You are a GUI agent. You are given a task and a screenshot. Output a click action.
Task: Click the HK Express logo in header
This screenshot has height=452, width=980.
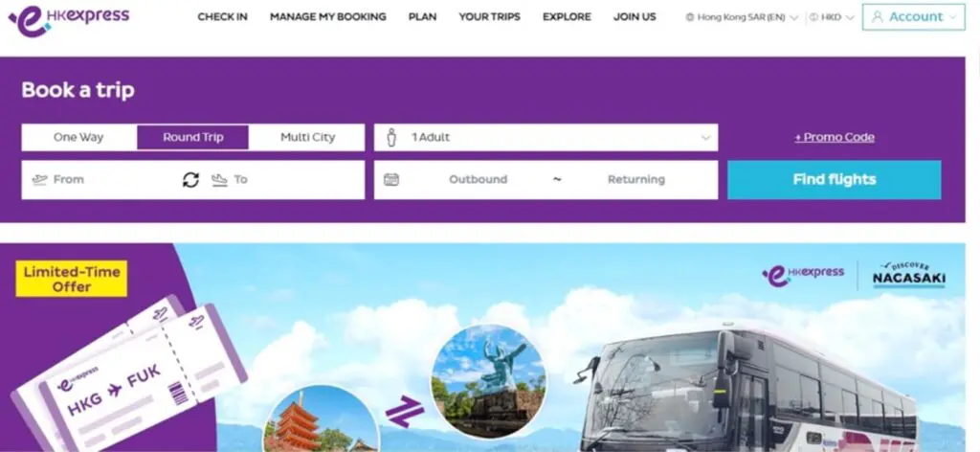(68, 19)
